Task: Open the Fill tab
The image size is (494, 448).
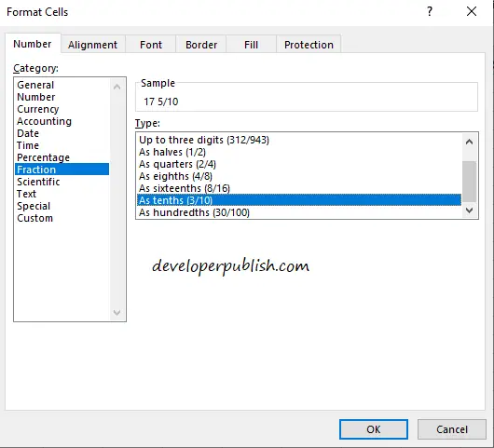Action: point(251,45)
